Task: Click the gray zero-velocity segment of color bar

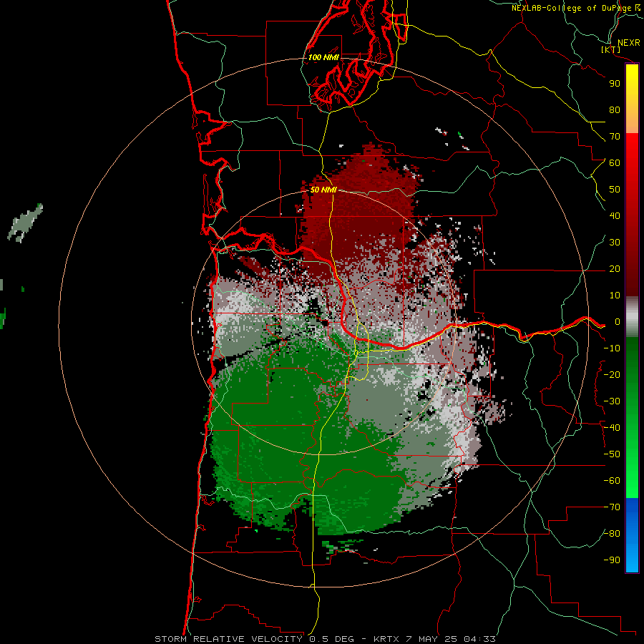Action: click(632, 317)
